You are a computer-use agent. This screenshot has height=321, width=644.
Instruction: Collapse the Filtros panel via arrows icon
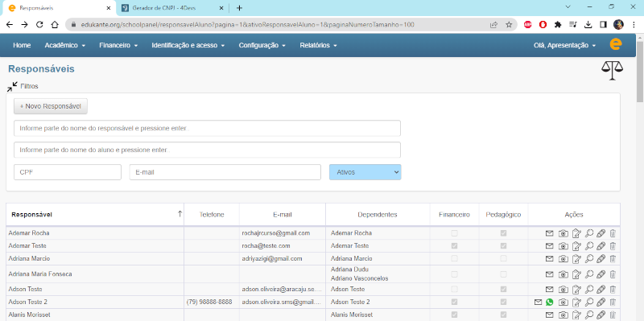(12, 86)
